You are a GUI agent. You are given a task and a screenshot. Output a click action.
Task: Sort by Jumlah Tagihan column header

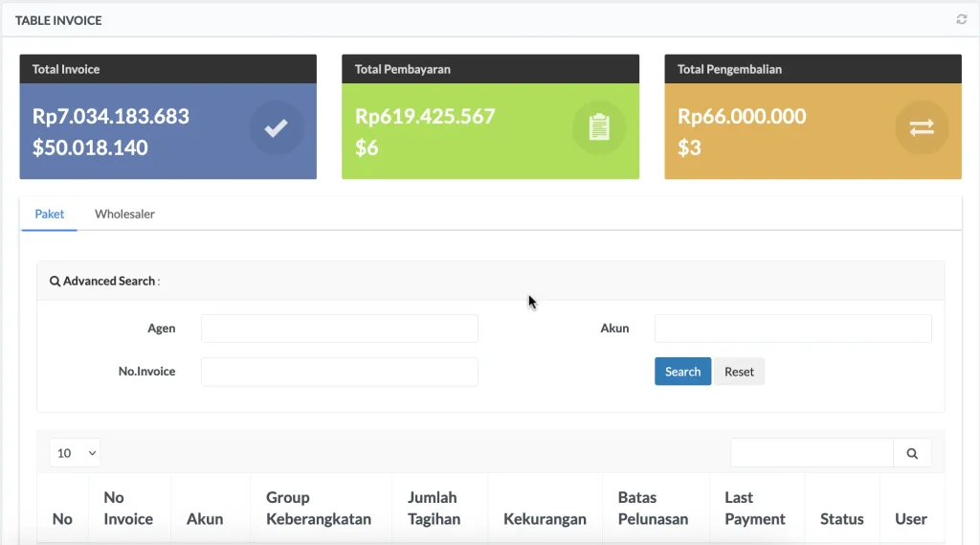coord(434,509)
